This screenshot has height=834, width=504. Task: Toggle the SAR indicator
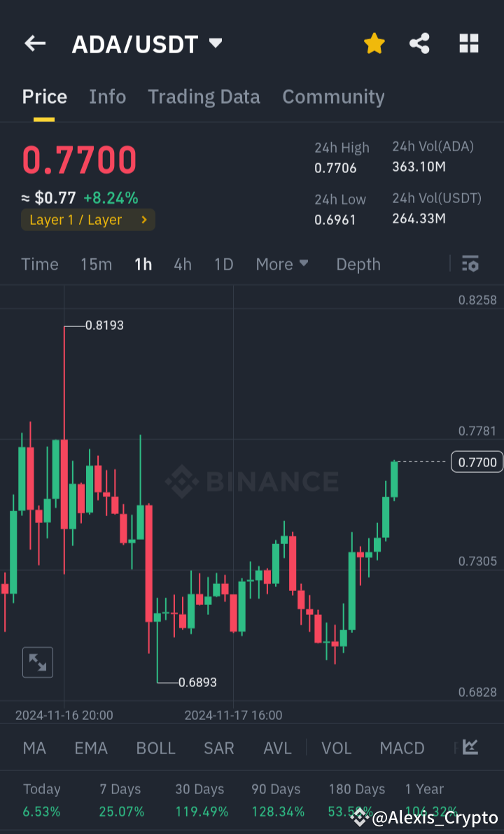(x=218, y=748)
